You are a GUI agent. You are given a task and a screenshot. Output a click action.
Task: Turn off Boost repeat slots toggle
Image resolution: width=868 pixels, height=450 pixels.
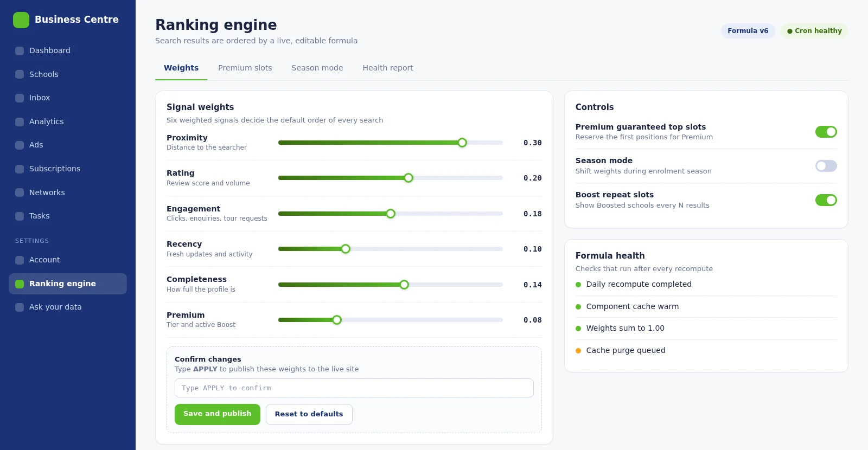click(826, 200)
